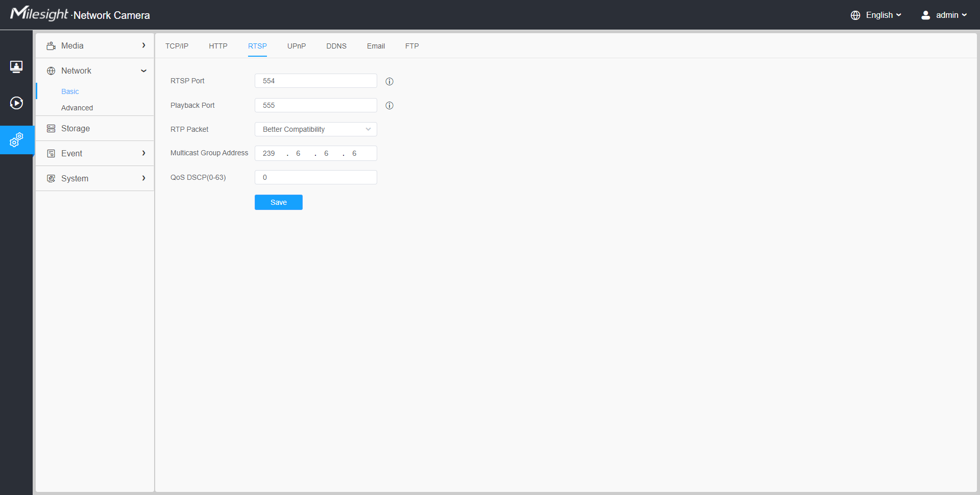
Task: Click the admin user avatar icon
Action: pos(925,15)
